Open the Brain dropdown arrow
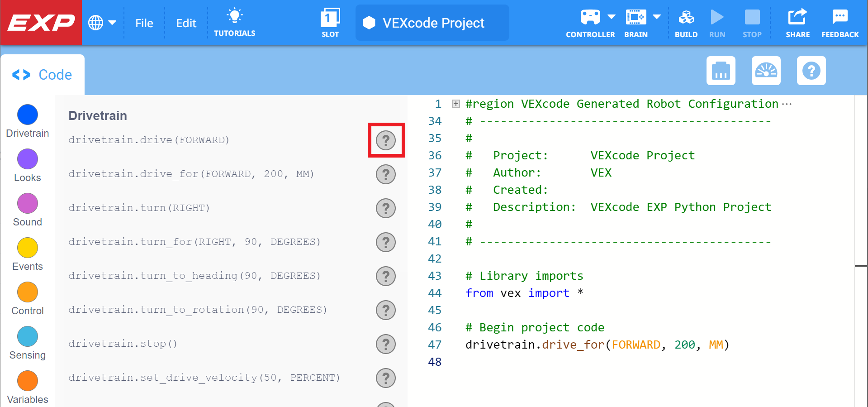Screen dimensions: 868x407 click(x=657, y=17)
